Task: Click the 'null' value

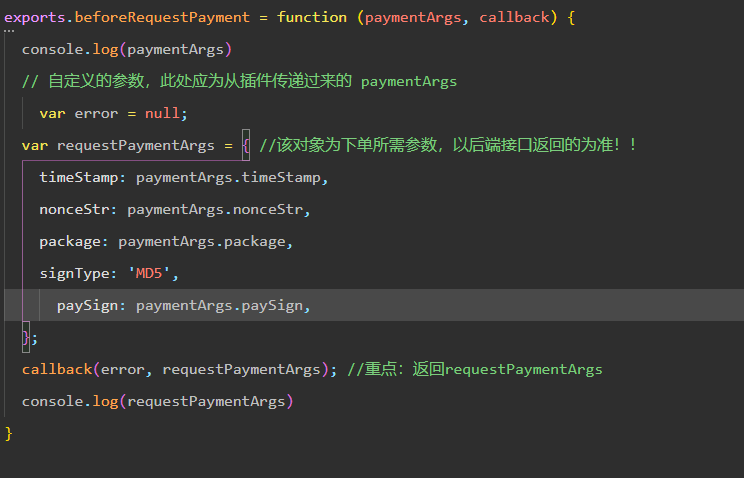Action: pyautogui.click(x=162, y=113)
